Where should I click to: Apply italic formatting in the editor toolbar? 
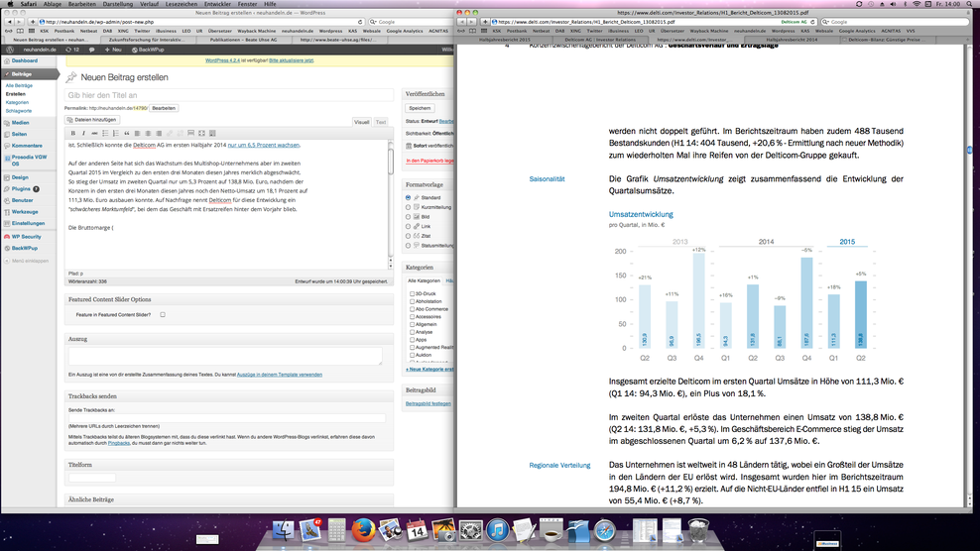tap(83, 133)
